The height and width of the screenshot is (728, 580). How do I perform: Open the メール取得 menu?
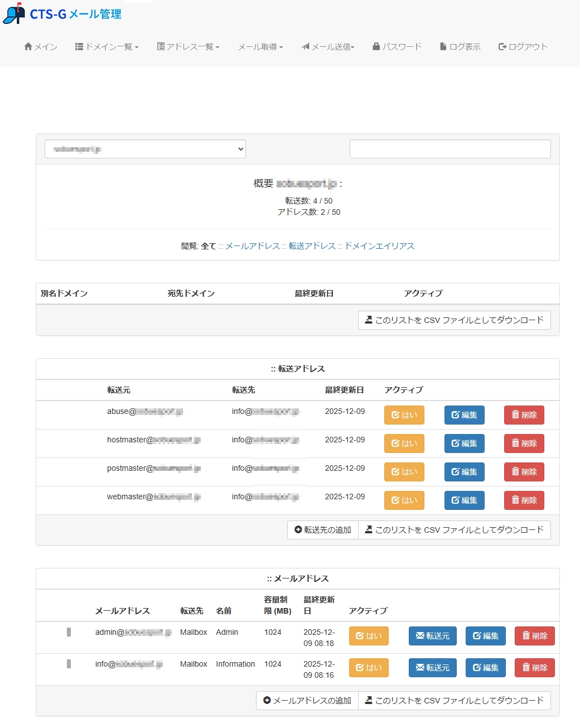pyautogui.click(x=260, y=47)
